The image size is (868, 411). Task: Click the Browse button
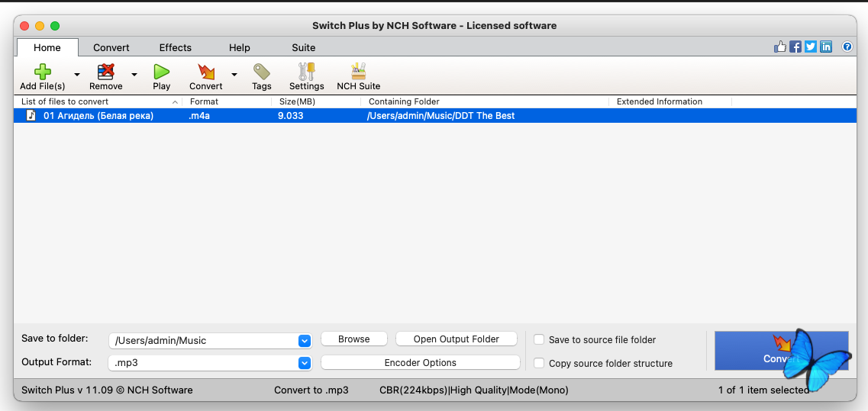pos(354,339)
